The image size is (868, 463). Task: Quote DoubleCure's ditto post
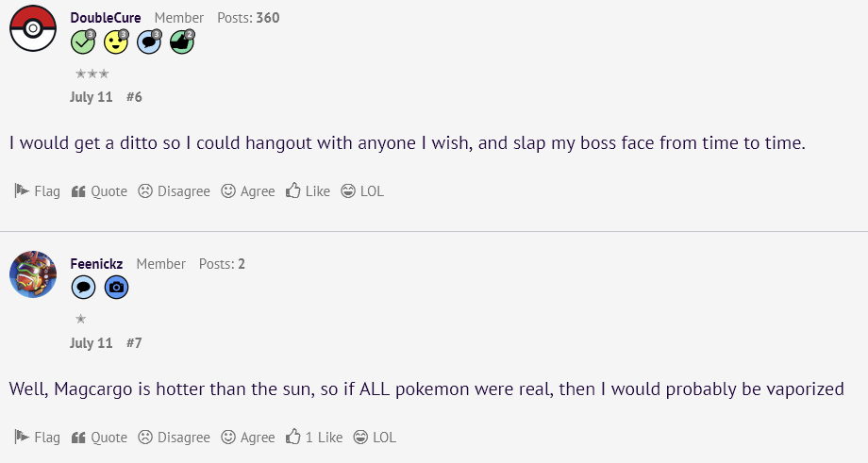99,191
